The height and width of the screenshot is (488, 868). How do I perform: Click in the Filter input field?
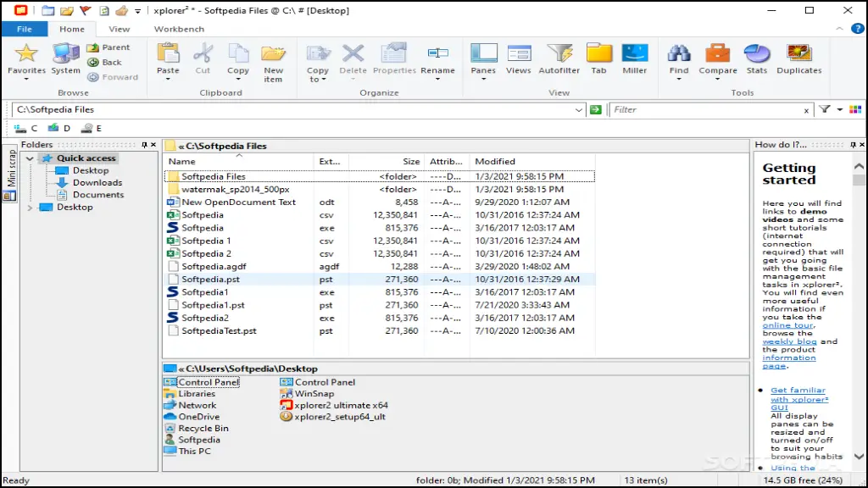(x=706, y=109)
